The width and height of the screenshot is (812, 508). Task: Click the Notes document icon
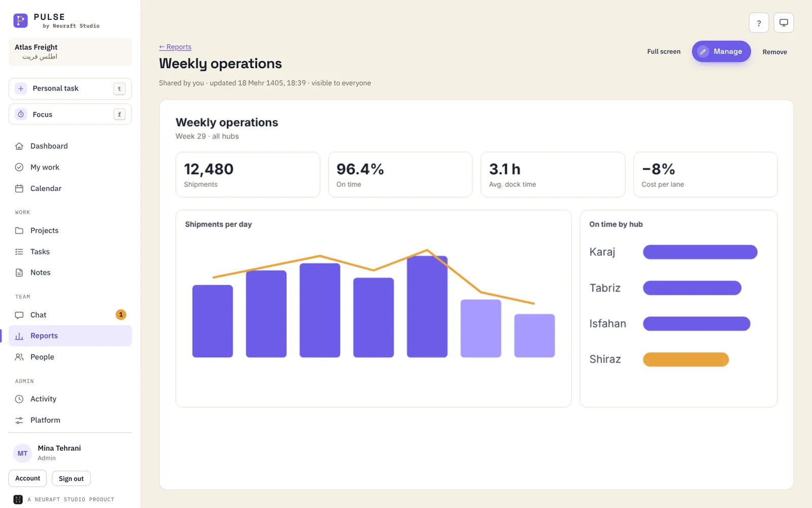[x=19, y=273]
